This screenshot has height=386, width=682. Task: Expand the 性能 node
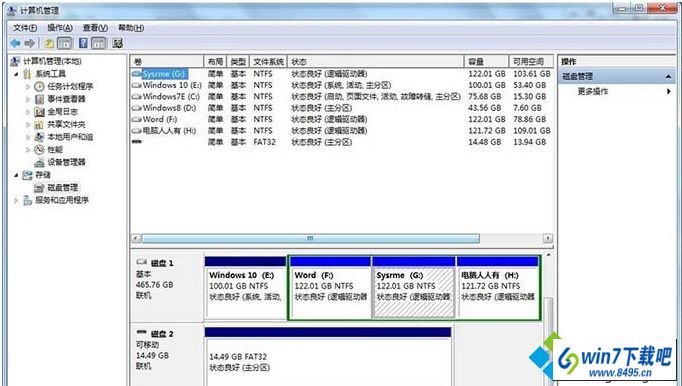click(x=28, y=150)
